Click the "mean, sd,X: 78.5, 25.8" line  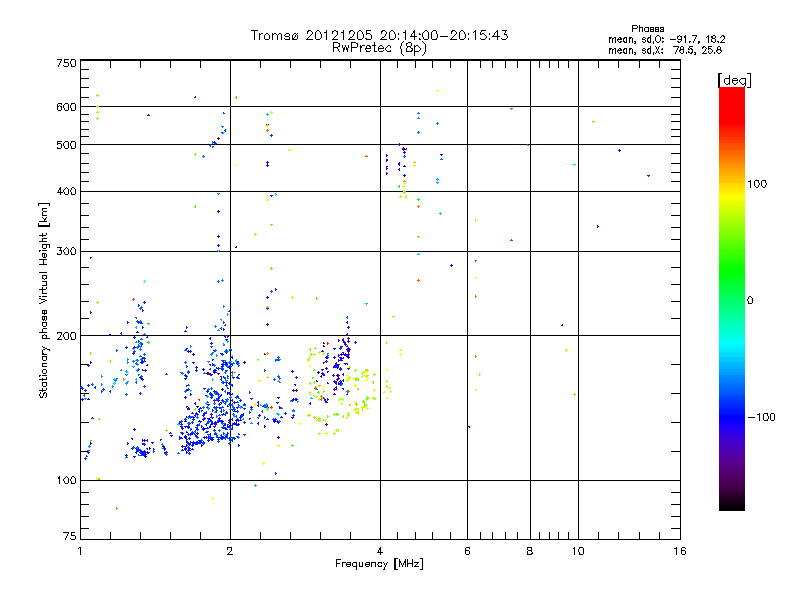point(665,50)
